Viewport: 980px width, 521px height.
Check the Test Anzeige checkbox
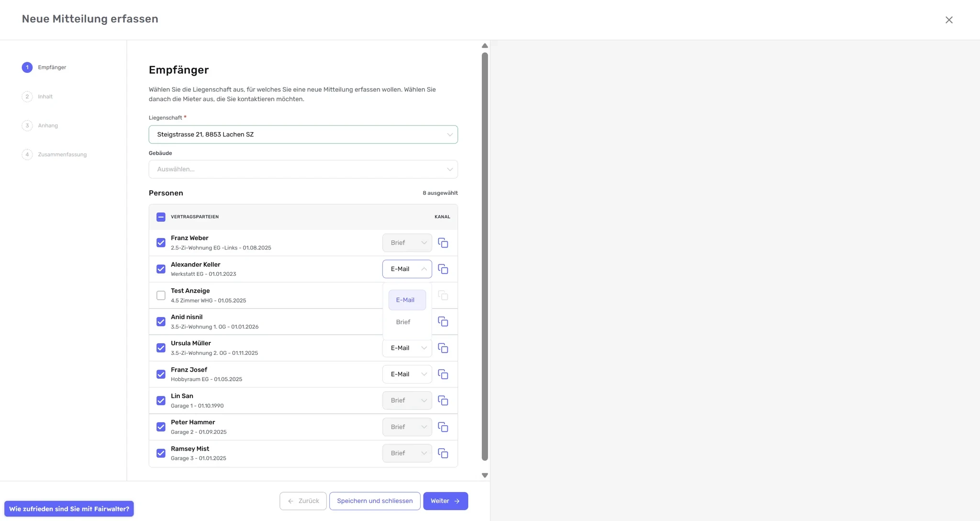coord(161,295)
